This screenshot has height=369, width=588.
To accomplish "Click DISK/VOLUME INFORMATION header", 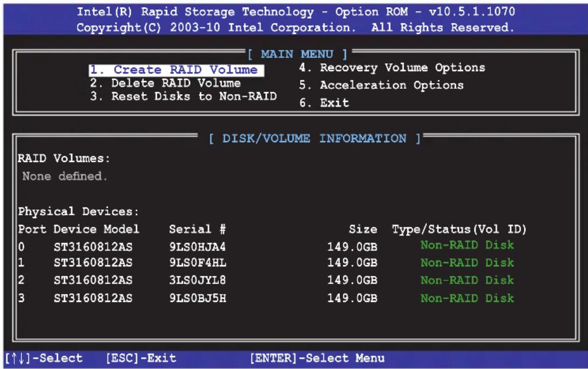I will [x=314, y=139].
